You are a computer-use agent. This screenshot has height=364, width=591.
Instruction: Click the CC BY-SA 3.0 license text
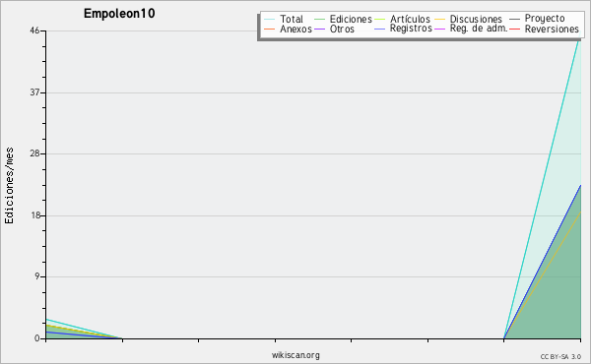(x=560, y=357)
